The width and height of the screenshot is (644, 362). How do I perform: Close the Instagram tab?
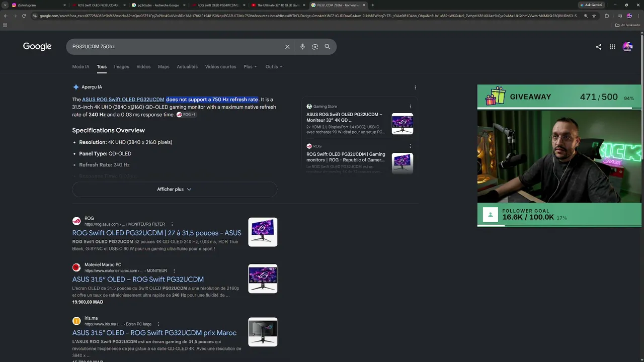coord(64,5)
